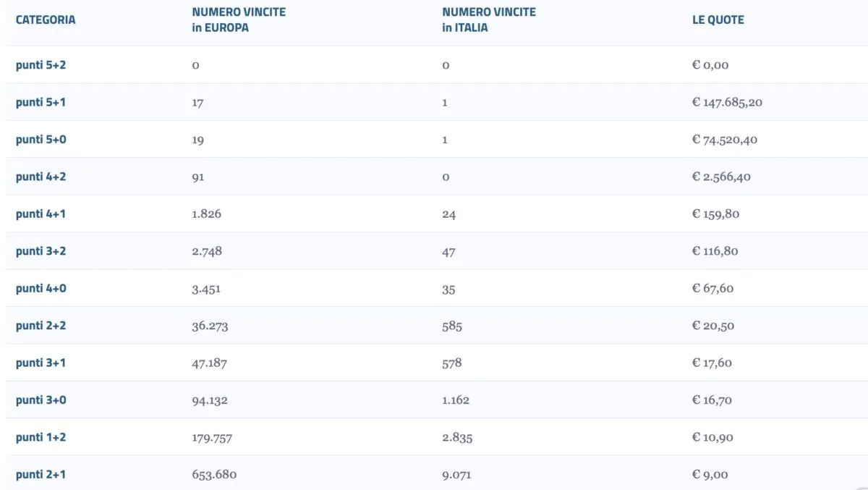Viewport: 868px width, 490px height.
Task: Select the punti 5+2 row label
Action: coord(41,64)
